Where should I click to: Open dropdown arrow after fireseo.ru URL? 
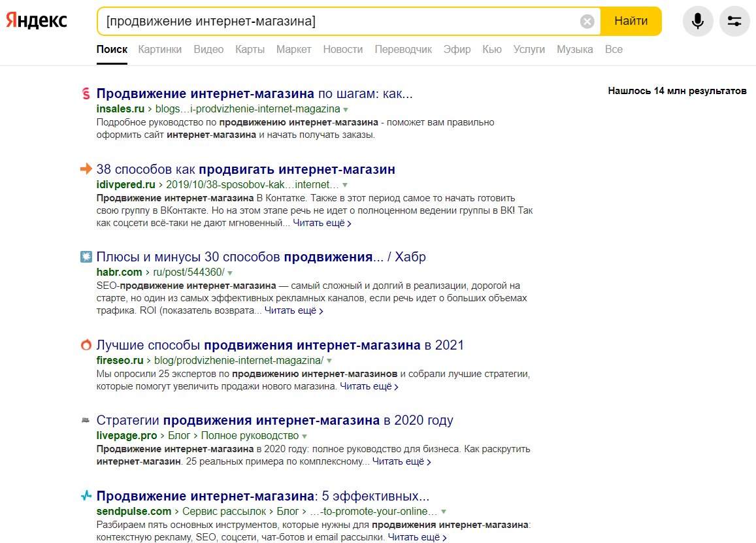pyautogui.click(x=329, y=361)
